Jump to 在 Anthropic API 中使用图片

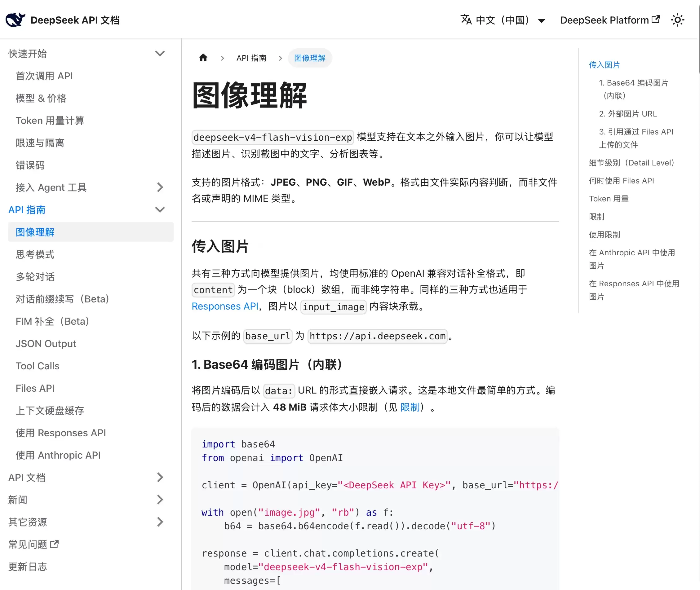point(632,259)
